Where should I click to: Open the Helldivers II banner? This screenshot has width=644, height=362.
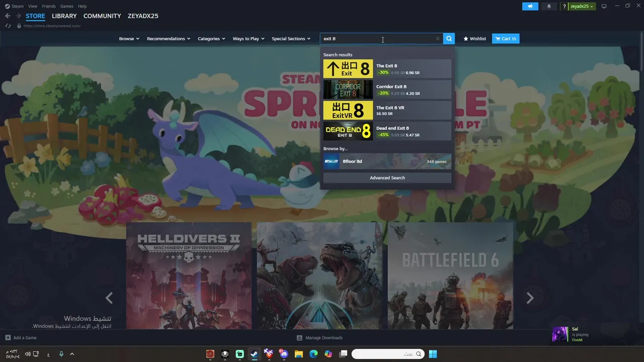189,276
